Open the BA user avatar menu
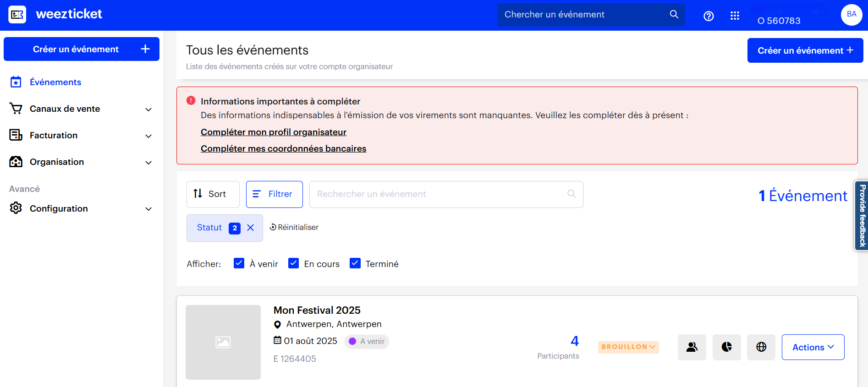Image resolution: width=868 pixels, height=387 pixels. coord(851,15)
